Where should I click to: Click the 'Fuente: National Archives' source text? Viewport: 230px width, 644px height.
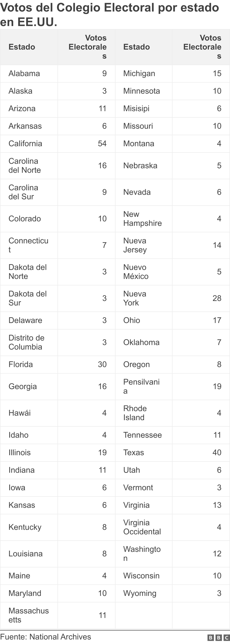pyautogui.click(x=45, y=637)
